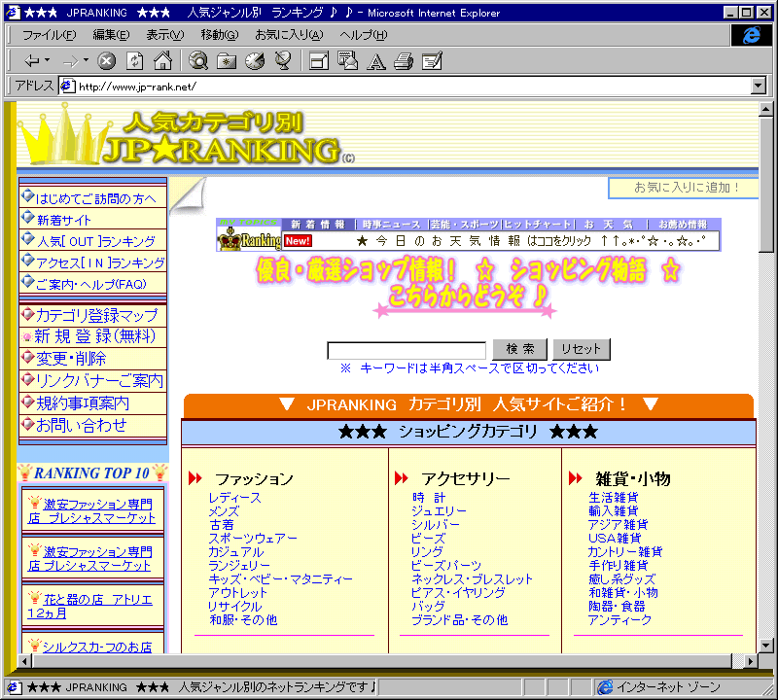Open the お気に入り(A) menu
Screen dimensions: 778x700
(x=289, y=35)
